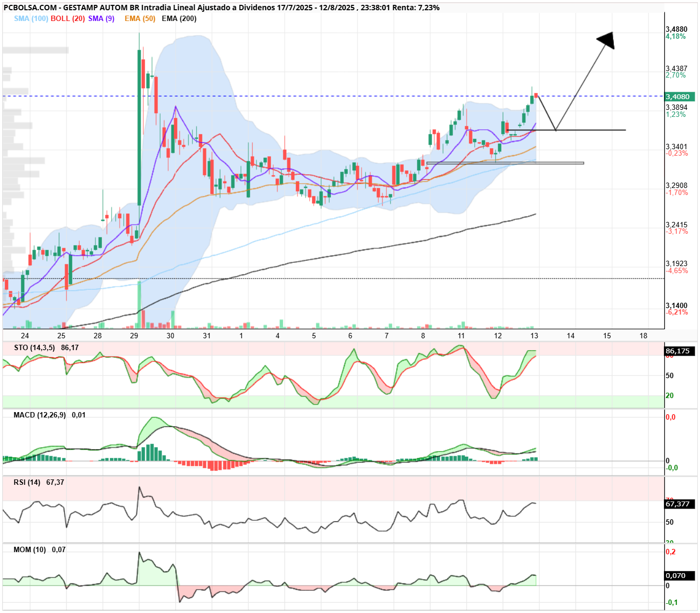Click the 3,2908 price label
This screenshot has height=613, width=700.
coord(676,185)
